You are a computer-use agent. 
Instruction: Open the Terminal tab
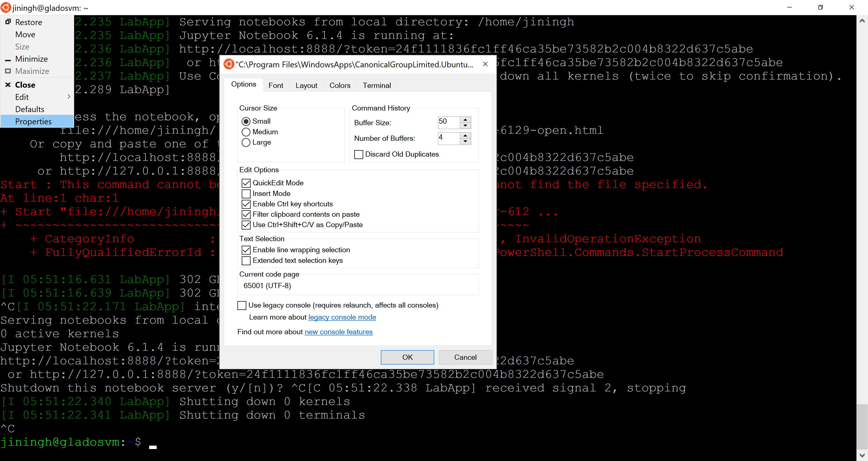[x=377, y=86]
